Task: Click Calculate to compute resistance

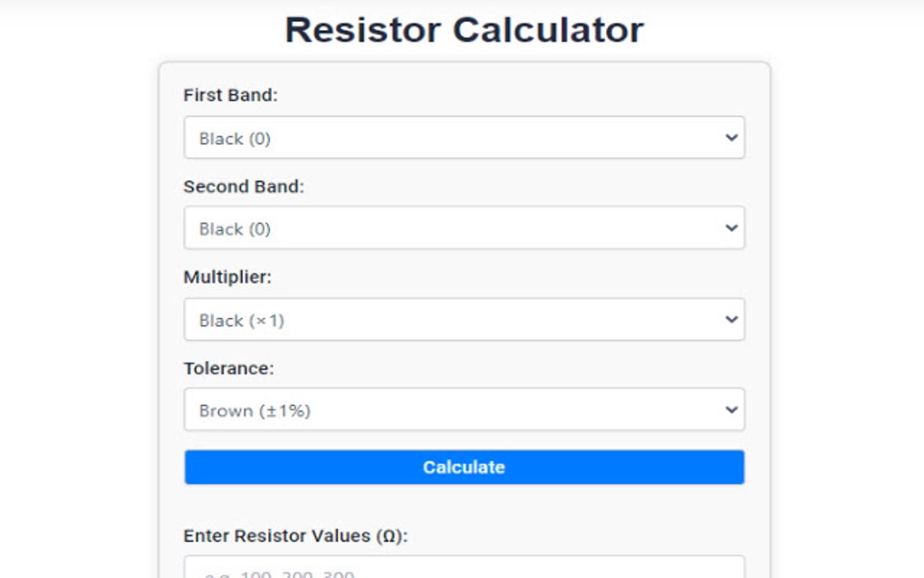Action: point(464,467)
